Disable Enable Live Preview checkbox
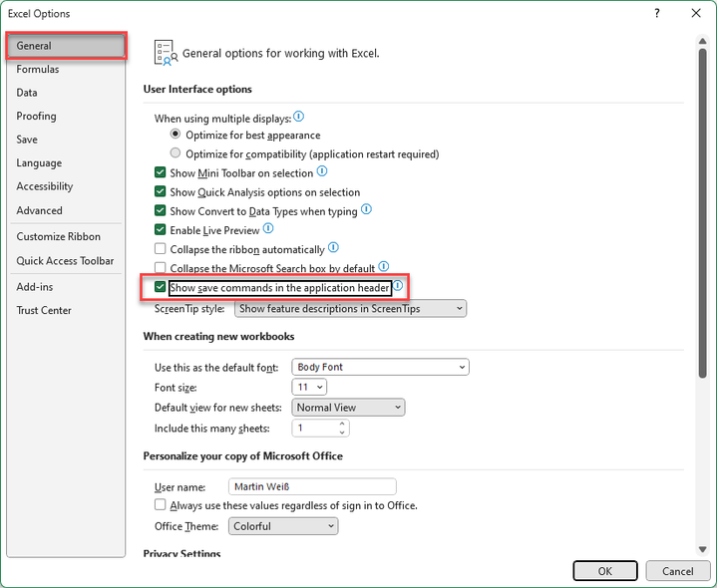This screenshot has height=588, width=717. (160, 230)
